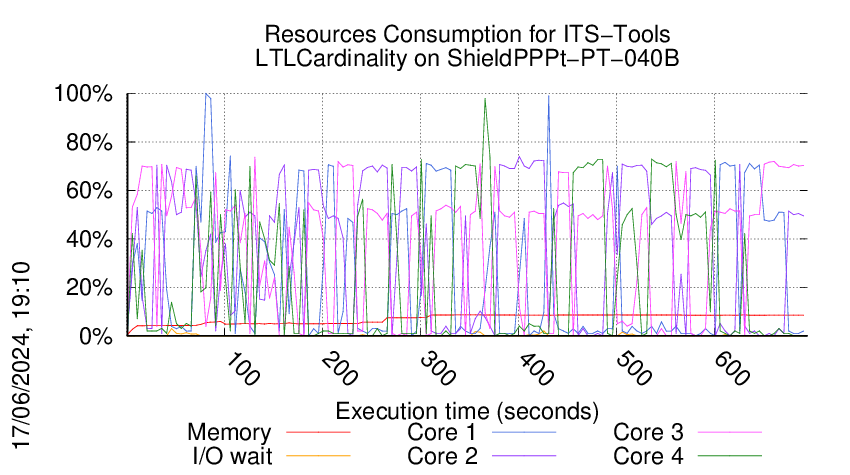The width and height of the screenshot is (850, 475).
Task: Click the Memory legend label
Action: (x=229, y=432)
